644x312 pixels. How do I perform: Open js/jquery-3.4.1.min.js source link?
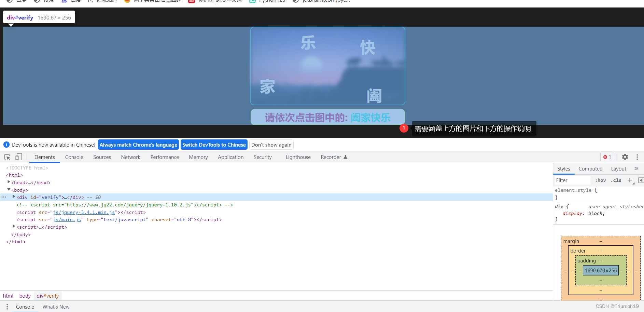pos(84,212)
